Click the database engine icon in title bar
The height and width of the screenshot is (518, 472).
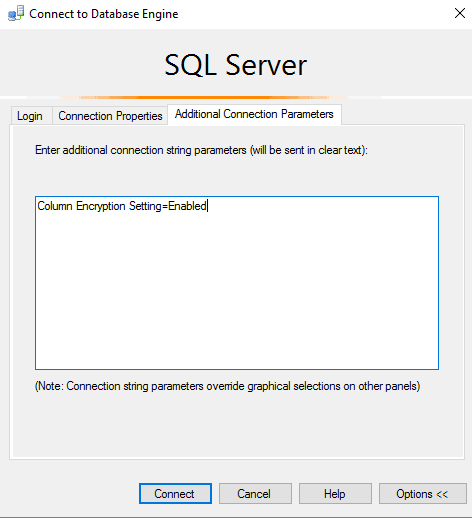point(16,14)
